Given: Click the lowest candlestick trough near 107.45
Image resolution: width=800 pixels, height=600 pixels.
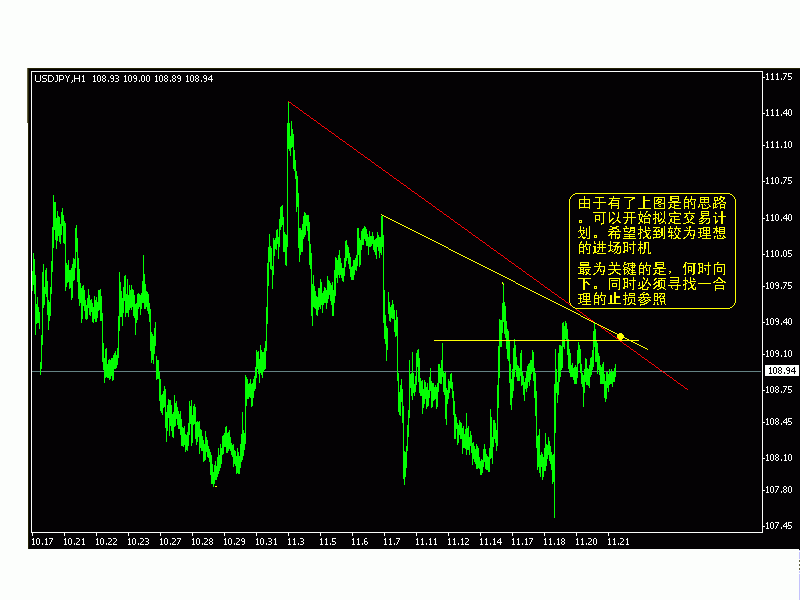Looking at the screenshot, I should click(554, 515).
